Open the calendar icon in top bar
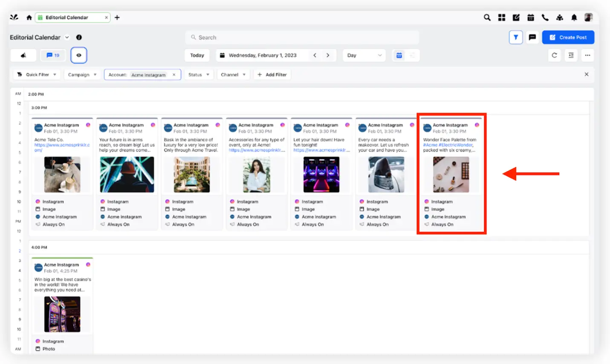This screenshot has height=364, width=610. pyautogui.click(x=531, y=17)
